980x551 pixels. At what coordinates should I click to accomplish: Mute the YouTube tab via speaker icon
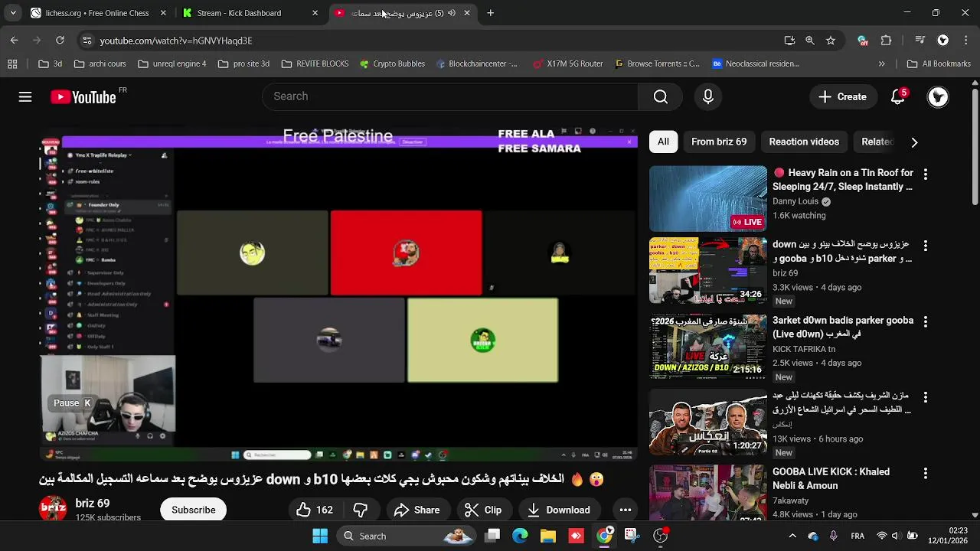click(x=451, y=13)
